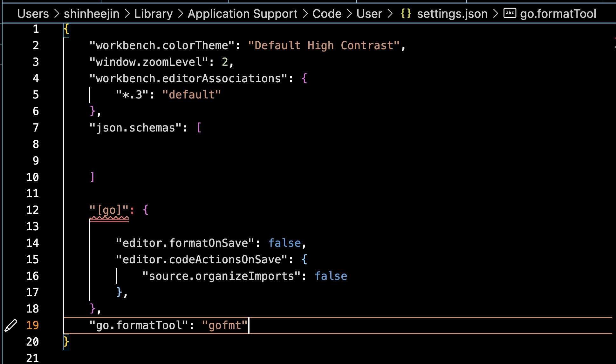Click the opening square bracket on line 7

pyautogui.click(x=199, y=128)
